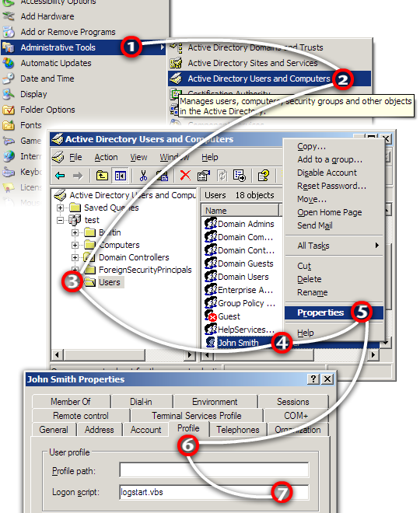The width and height of the screenshot is (420, 513).
Task: Open the Action menu
Action: coord(106,157)
